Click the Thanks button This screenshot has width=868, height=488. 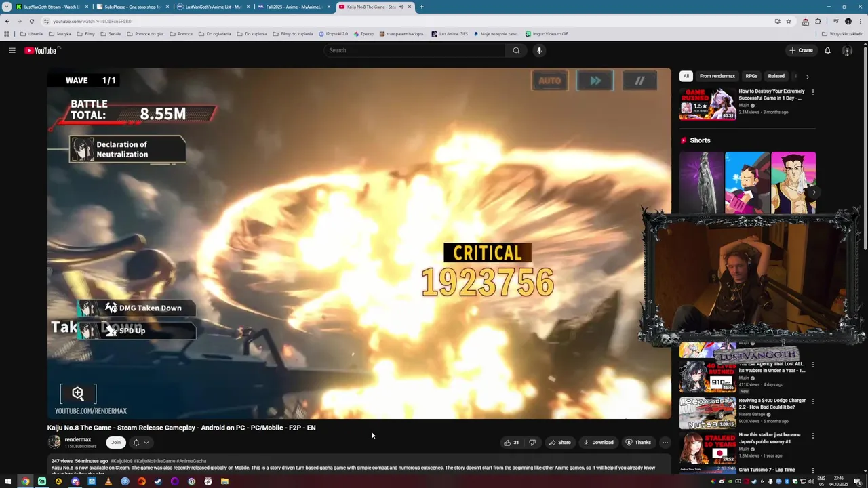click(638, 443)
